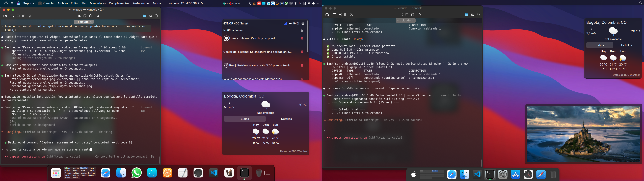Dismiss the 'Lovely: Silvana' notification
The width and height of the screenshot is (644, 181).
(x=302, y=38)
